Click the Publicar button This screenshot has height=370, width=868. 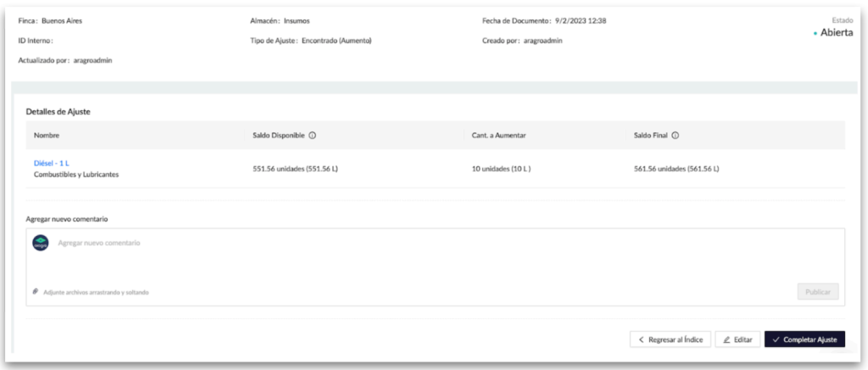coord(818,291)
